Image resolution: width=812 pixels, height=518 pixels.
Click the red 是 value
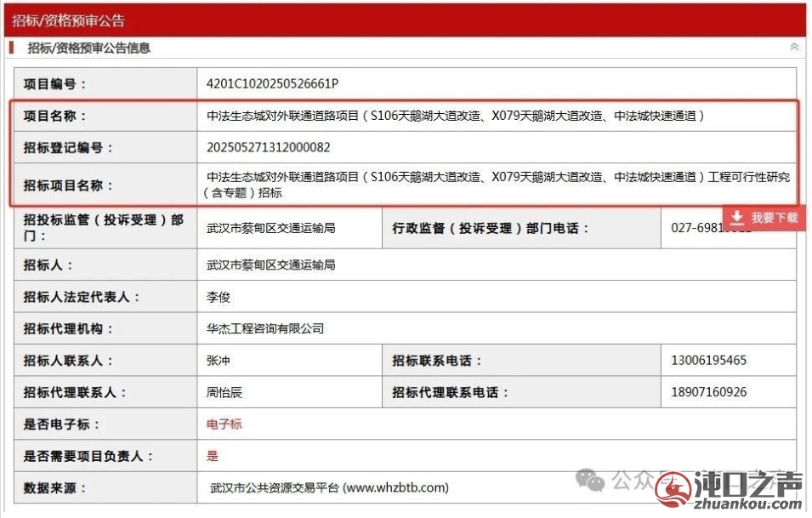213,456
